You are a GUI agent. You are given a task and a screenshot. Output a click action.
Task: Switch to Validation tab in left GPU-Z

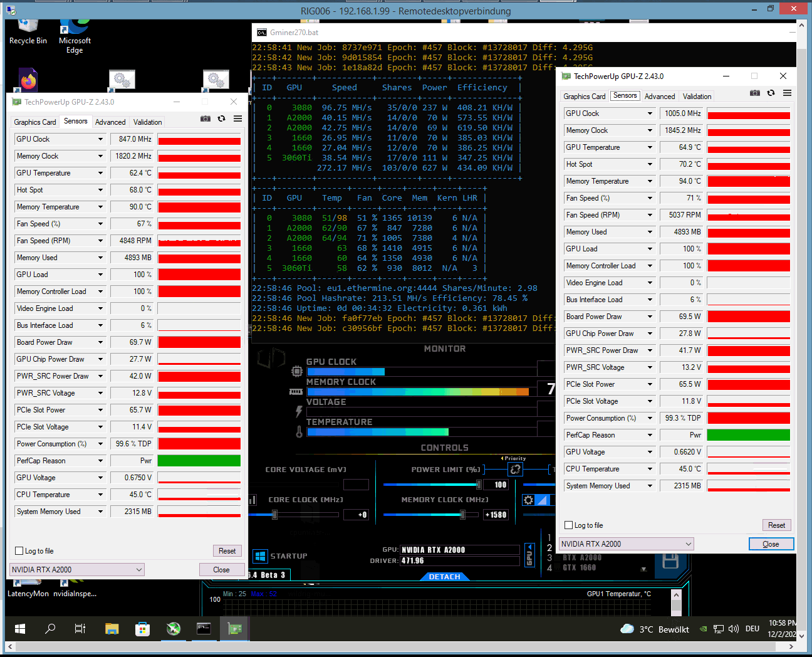pyautogui.click(x=148, y=122)
